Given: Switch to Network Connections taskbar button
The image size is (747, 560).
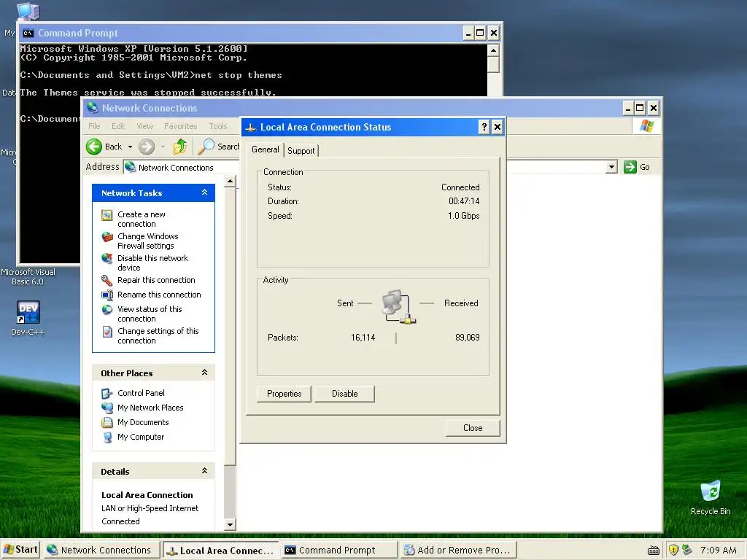Looking at the screenshot, I should (101, 551).
